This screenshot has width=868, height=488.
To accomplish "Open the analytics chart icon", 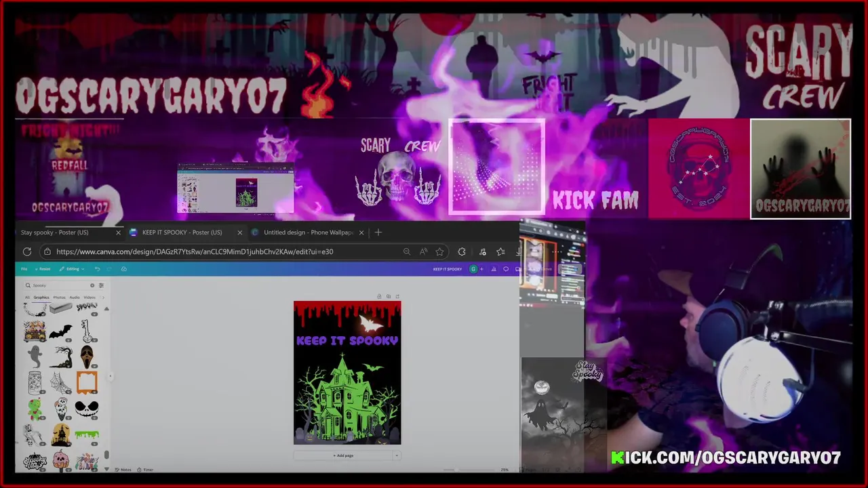I will [494, 269].
